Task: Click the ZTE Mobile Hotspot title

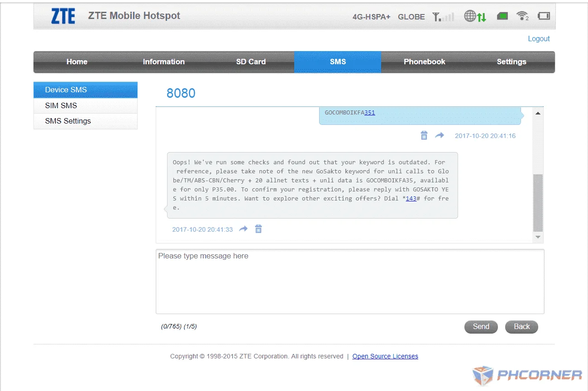Action: click(134, 16)
